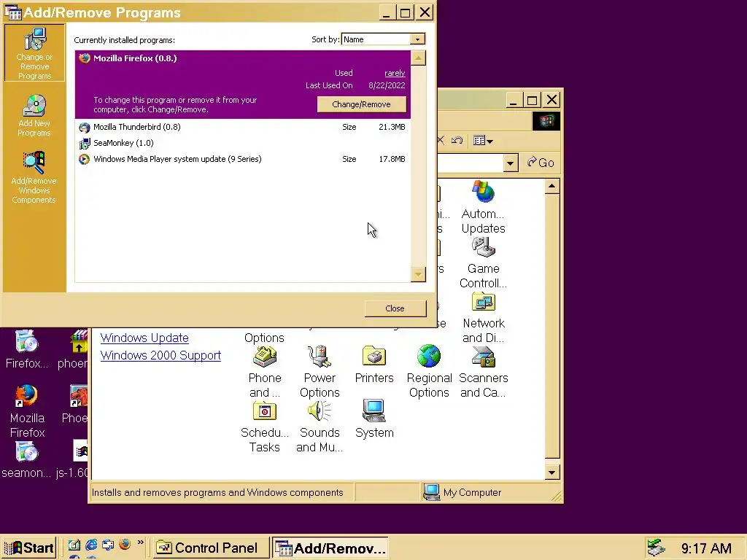Select Change or Remove Programs sidebar icon
This screenshot has width=747, height=560.
pos(34,52)
